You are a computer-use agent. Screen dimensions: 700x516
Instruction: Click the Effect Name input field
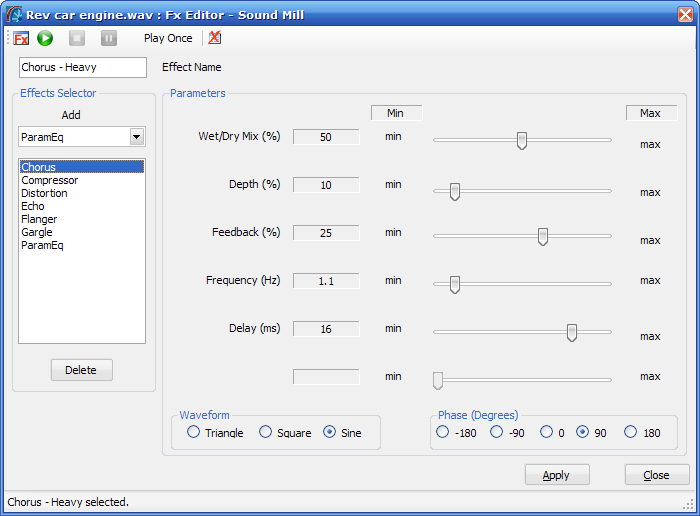(x=83, y=67)
